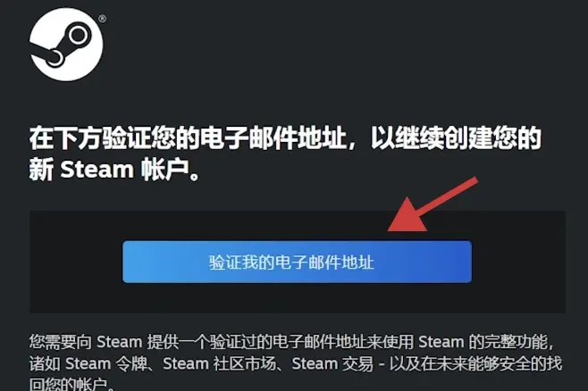Screen dimensions: 588x391
Task: Click the Steam 交易 text
Action: 332,363
